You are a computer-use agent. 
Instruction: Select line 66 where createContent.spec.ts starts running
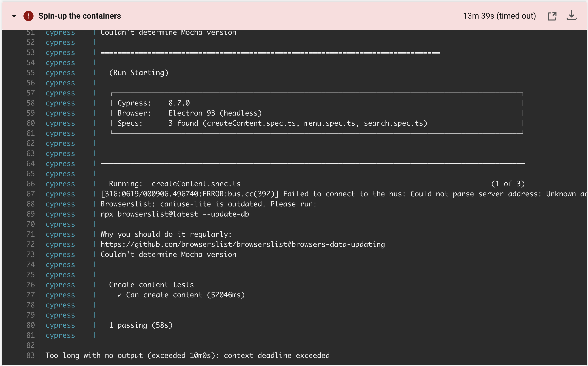coord(31,183)
